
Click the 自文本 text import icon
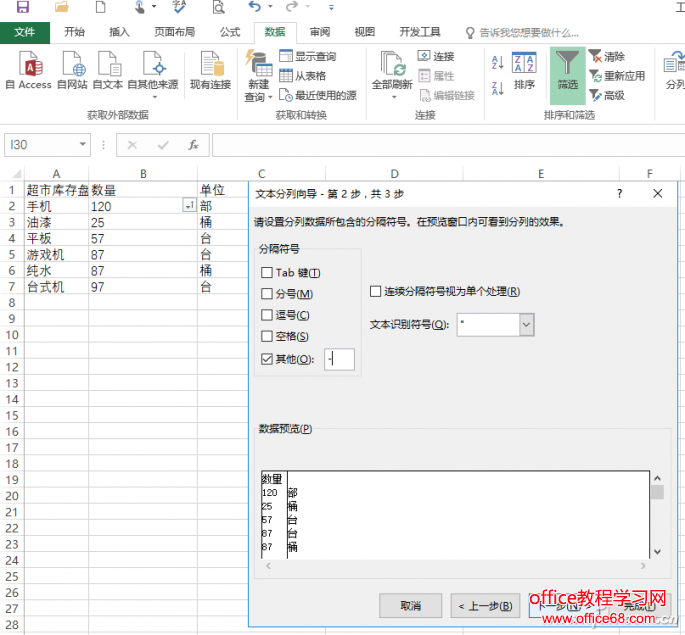tap(107, 67)
